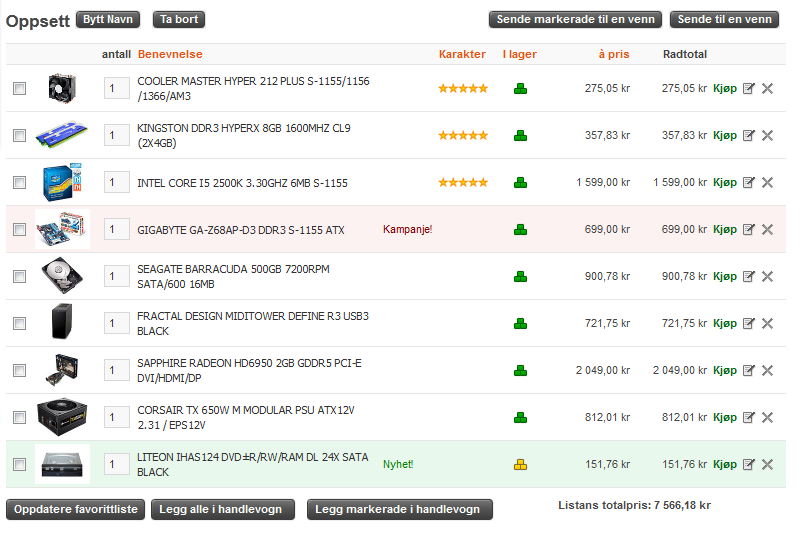This screenshot has height=547, width=803.
Task: Click edit icon for Gigabyte GA-Z68AP-D3 row
Action: [749, 229]
